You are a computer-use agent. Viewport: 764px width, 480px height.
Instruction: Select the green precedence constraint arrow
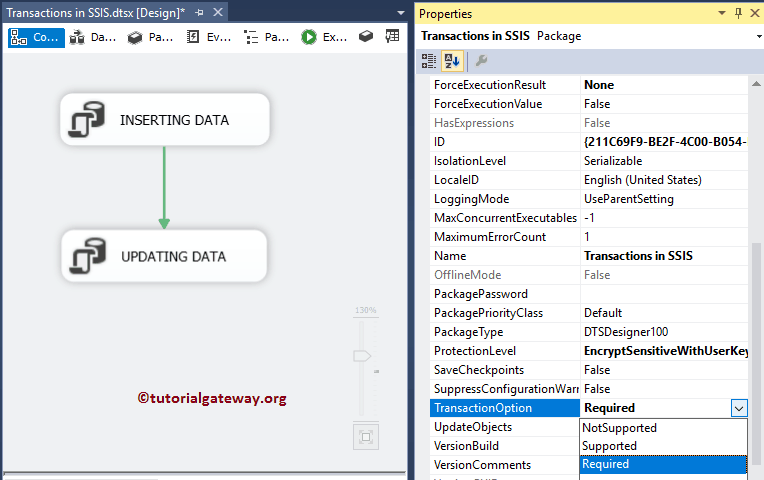click(x=164, y=188)
